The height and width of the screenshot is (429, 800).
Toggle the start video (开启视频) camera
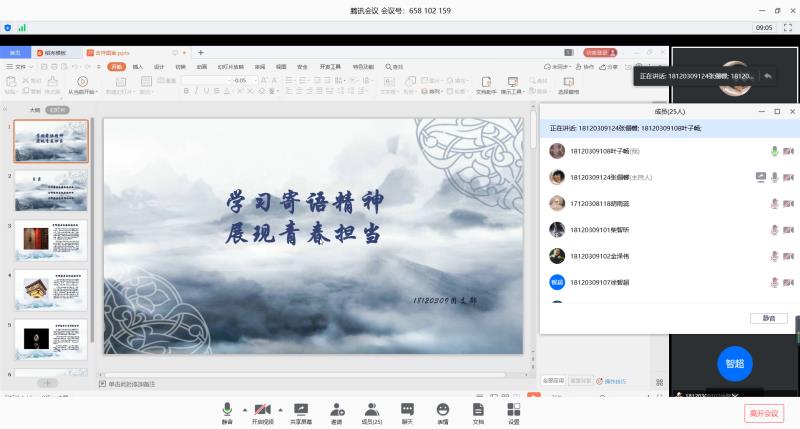(x=262, y=410)
